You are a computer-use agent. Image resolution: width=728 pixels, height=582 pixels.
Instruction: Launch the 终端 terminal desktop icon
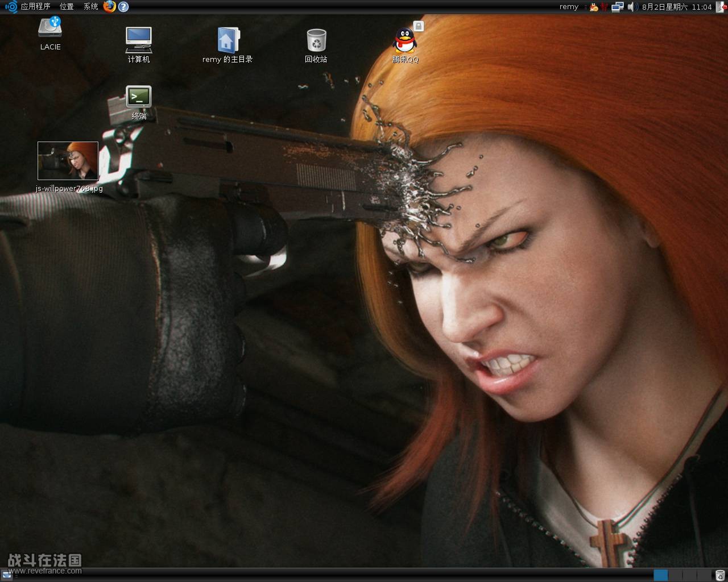(138, 97)
